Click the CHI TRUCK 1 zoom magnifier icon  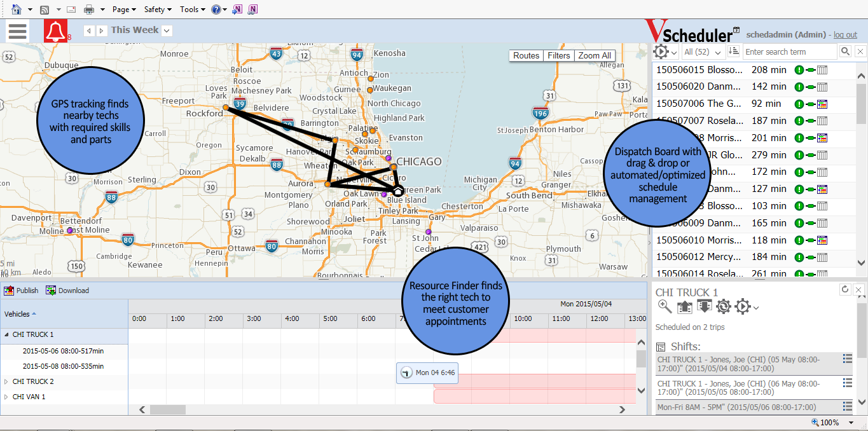pos(665,307)
